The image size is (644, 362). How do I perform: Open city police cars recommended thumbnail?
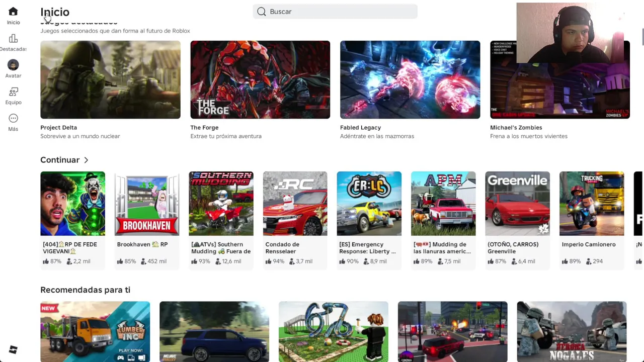click(453, 332)
